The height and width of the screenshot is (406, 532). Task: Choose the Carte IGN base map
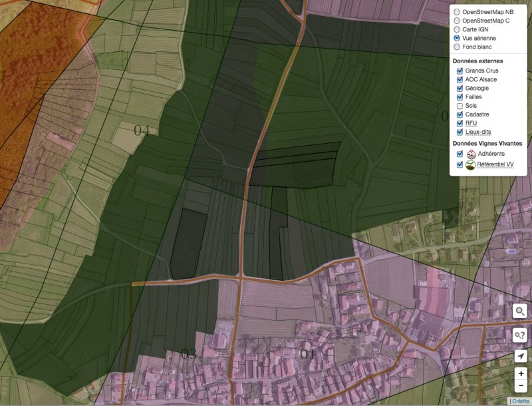(456, 29)
